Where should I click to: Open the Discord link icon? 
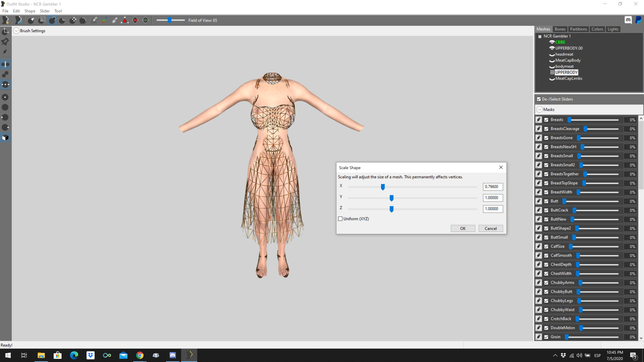pyautogui.click(x=628, y=20)
